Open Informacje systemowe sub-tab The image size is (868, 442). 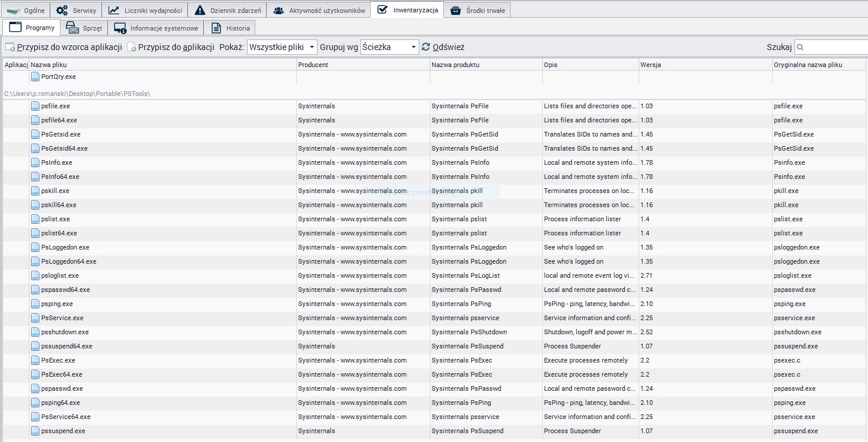pos(156,28)
